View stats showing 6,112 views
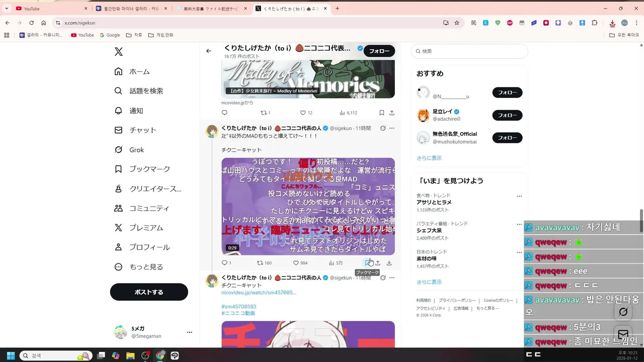644x362 pixels. pos(348,113)
